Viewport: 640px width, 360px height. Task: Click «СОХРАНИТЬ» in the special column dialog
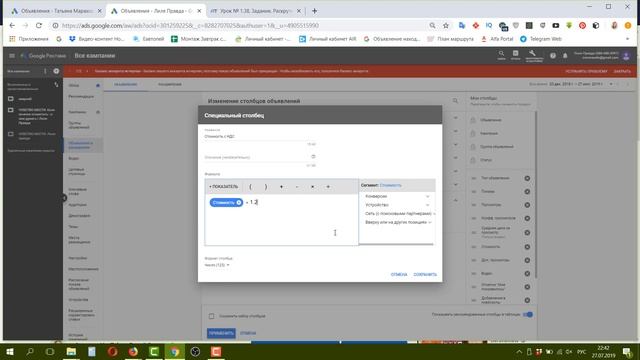point(425,274)
